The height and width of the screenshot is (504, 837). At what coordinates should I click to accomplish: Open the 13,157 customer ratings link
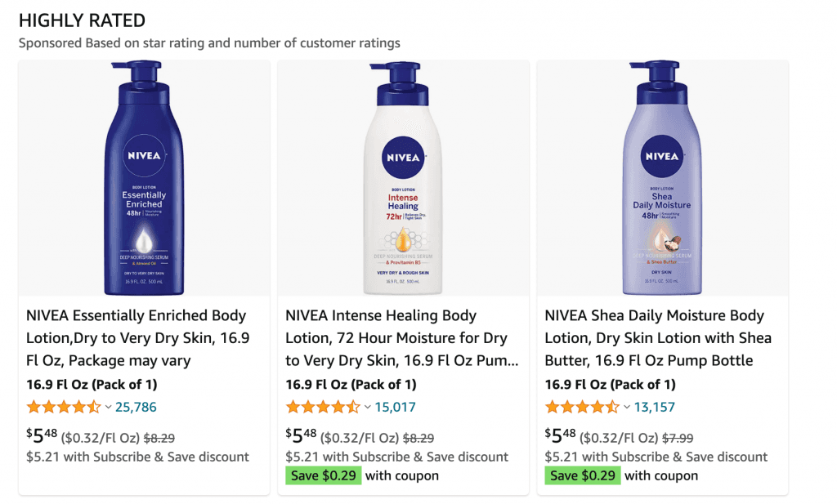pos(654,407)
